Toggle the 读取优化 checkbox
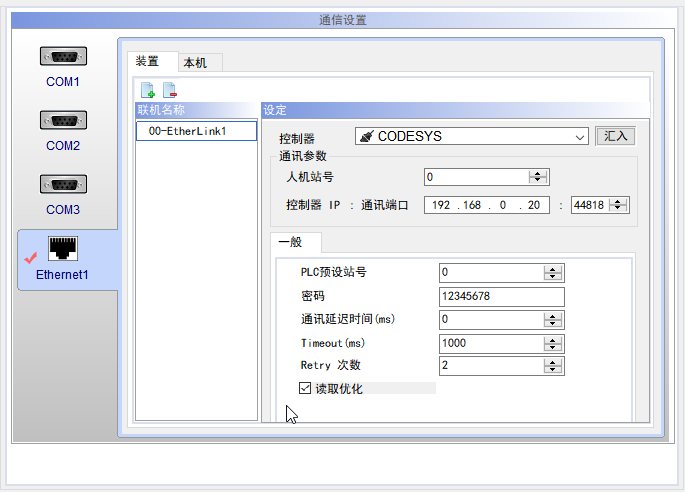 pos(305,388)
